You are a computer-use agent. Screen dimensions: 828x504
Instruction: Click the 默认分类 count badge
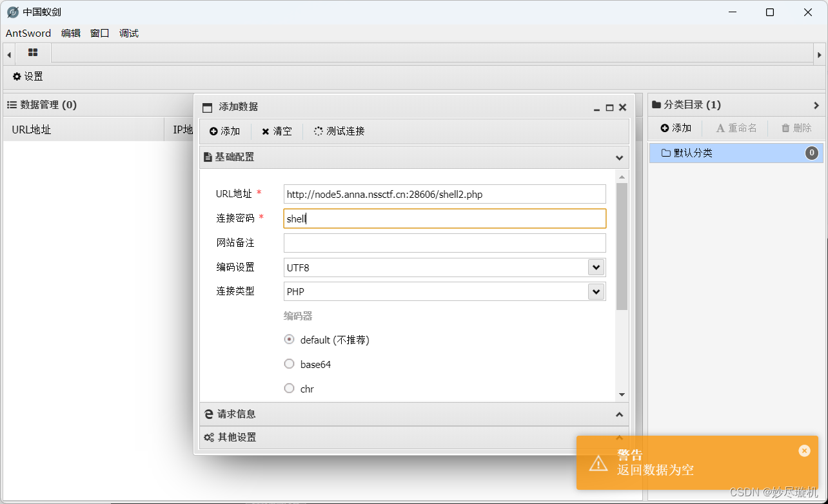[812, 153]
